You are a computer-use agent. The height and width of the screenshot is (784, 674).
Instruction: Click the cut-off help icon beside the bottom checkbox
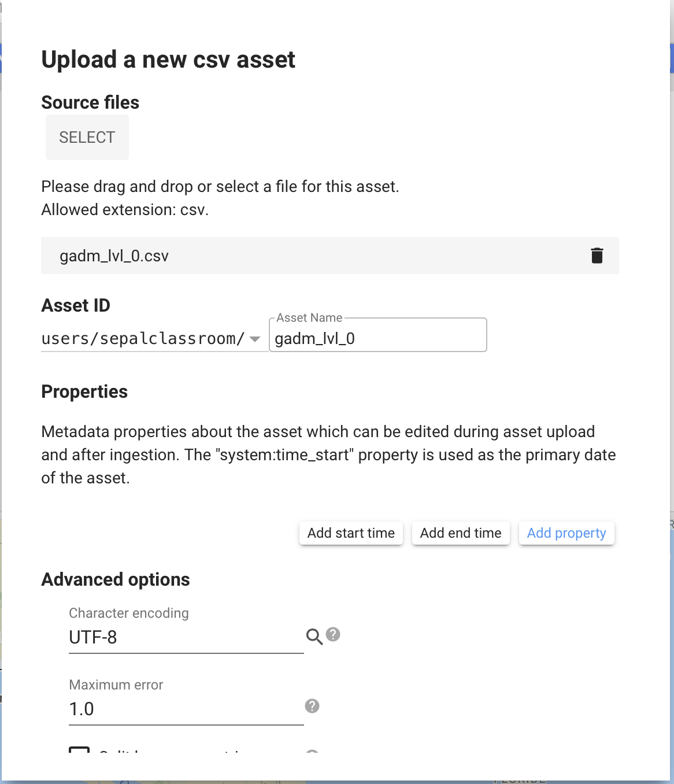(312, 752)
